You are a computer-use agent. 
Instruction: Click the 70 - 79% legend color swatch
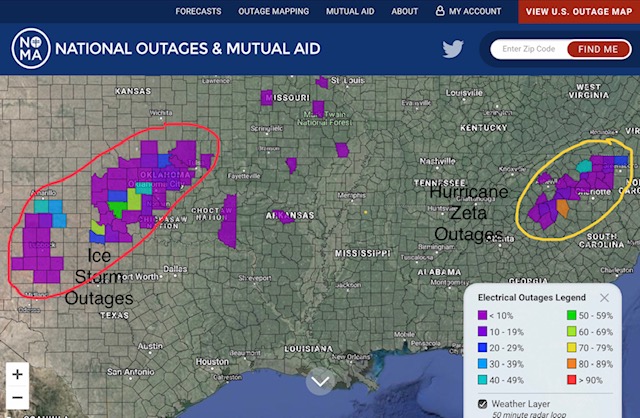click(x=571, y=347)
